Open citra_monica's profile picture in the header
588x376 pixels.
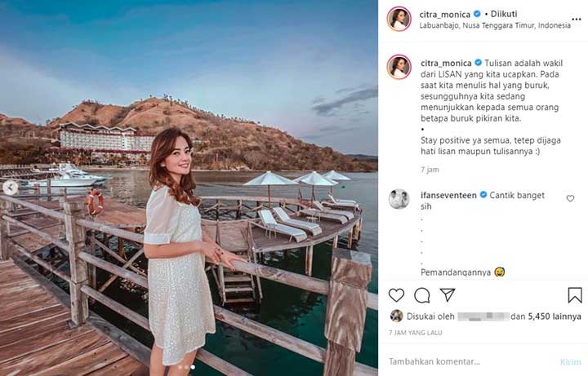(x=399, y=19)
